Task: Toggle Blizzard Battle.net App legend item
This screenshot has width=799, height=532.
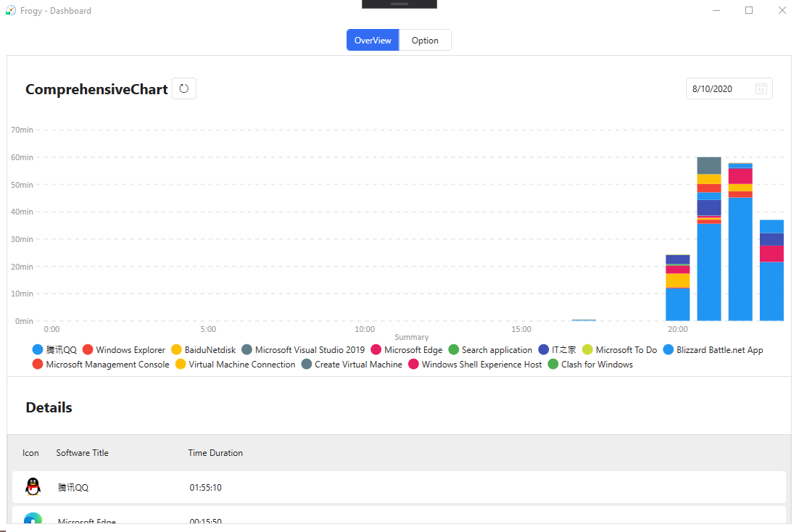Action: point(713,350)
